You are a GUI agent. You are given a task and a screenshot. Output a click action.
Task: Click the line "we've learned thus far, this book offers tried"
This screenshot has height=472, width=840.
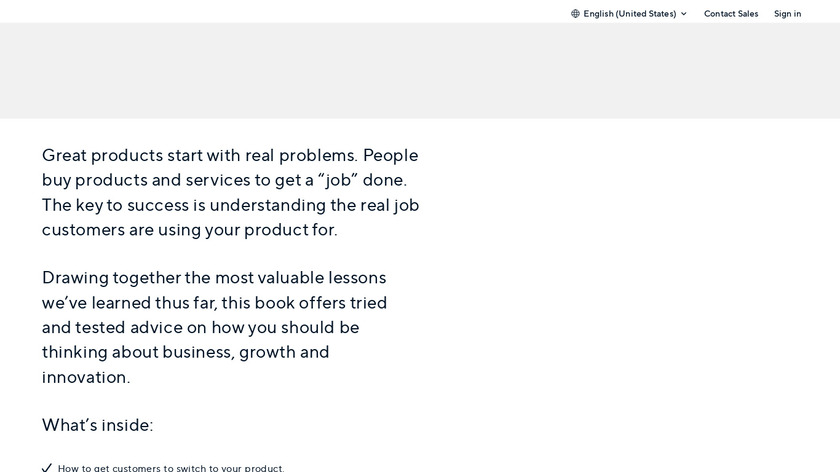click(x=214, y=302)
